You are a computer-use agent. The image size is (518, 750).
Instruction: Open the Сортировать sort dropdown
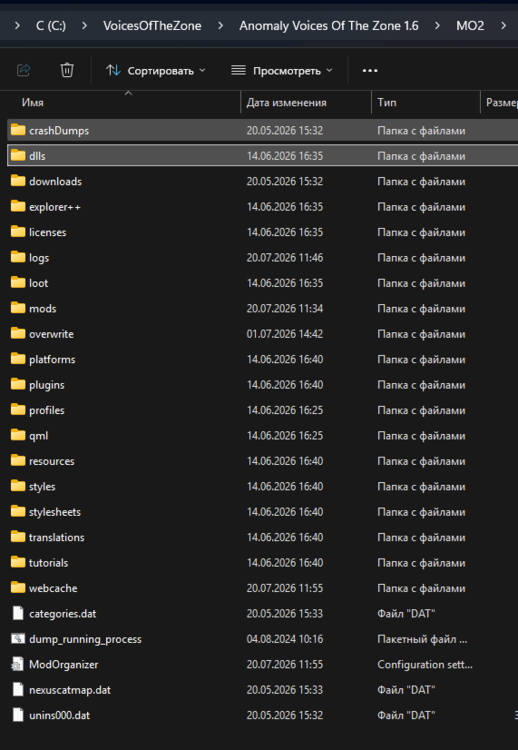pos(156,70)
